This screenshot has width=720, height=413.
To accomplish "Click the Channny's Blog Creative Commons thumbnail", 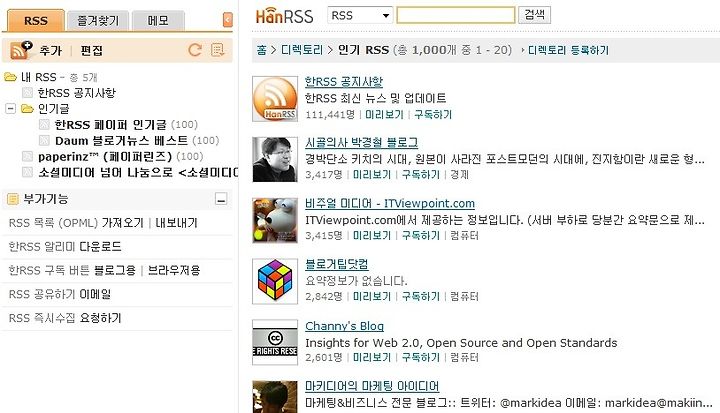I will pos(275,342).
